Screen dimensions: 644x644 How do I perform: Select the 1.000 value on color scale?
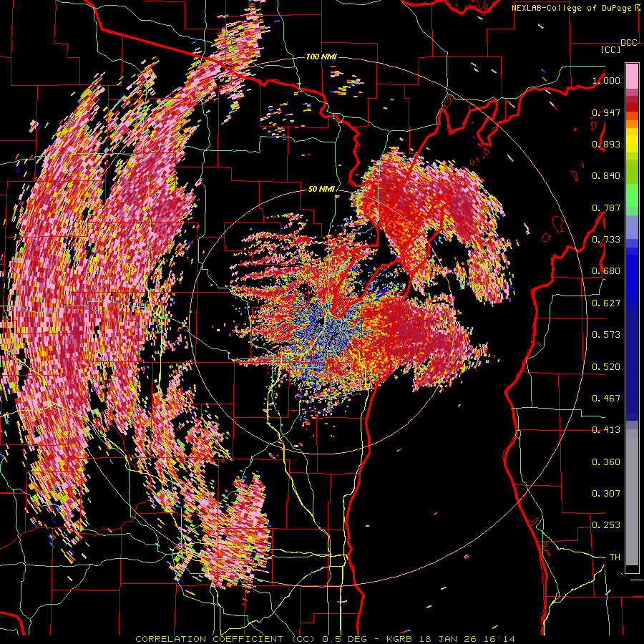pos(606,80)
